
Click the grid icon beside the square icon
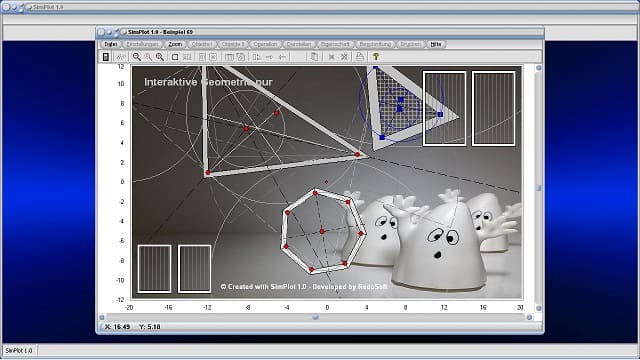pos(187,57)
